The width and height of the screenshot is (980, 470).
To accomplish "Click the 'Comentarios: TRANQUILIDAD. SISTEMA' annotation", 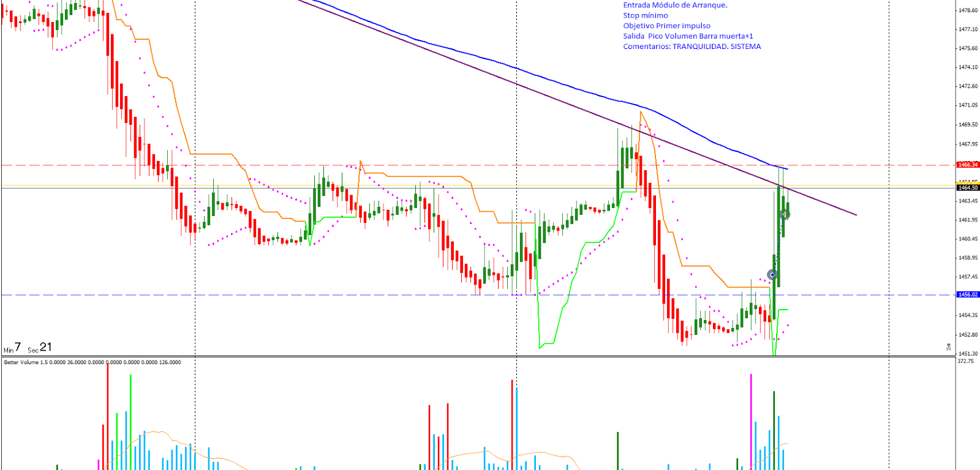I will point(692,47).
